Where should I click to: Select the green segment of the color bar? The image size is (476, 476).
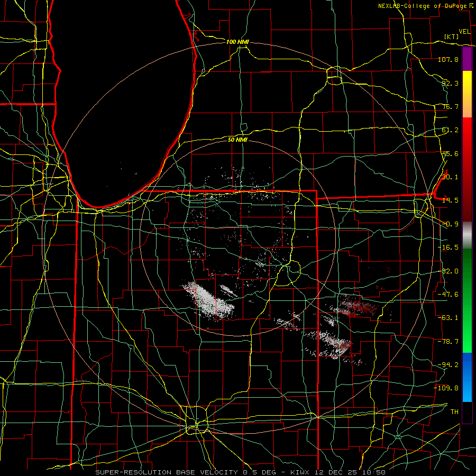point(467,300)
